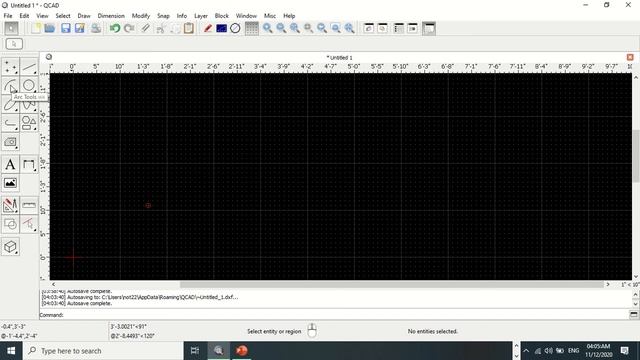This screenshot has height=360, width=640.
Task: Select the Image insert tool
Action: (10, 183)
